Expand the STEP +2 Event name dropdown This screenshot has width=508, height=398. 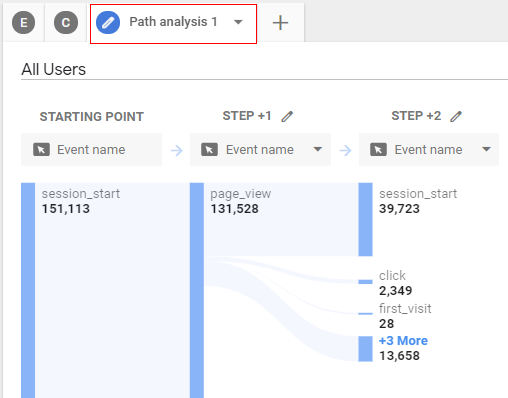pos(487,149)
